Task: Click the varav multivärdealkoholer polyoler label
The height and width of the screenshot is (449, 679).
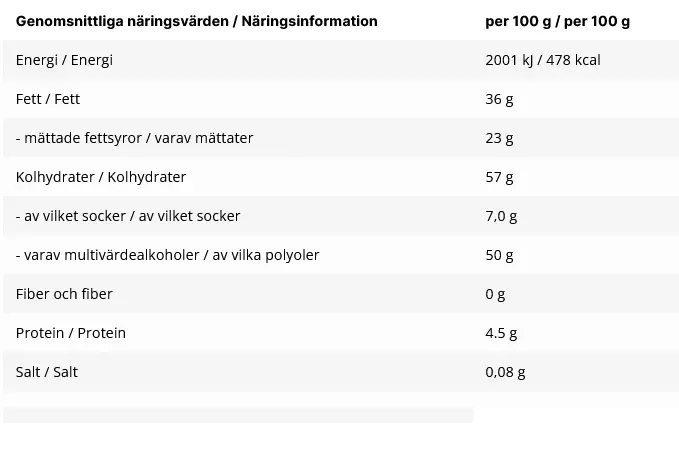Action: (168, 255)
